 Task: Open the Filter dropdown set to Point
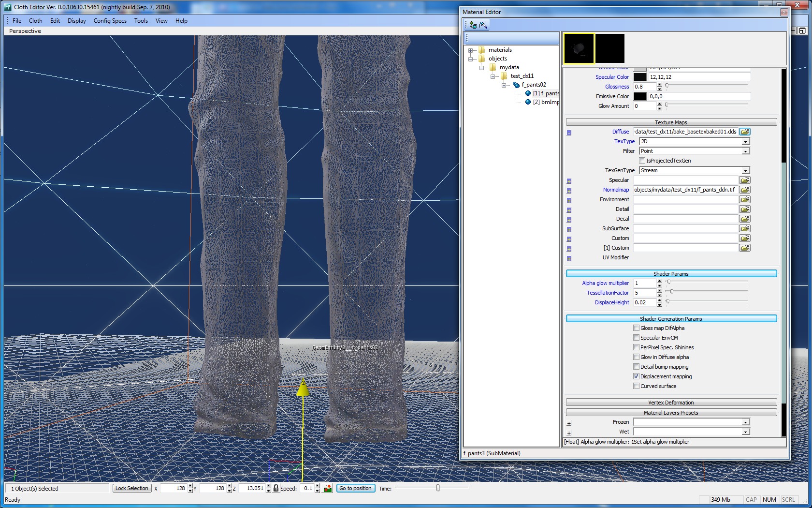pos(745,151)
